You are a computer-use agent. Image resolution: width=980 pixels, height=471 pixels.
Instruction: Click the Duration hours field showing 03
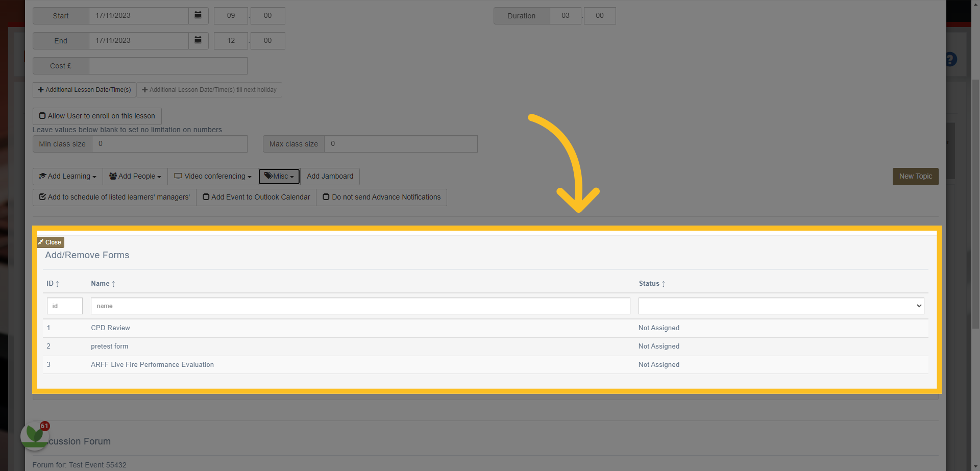tap(566, 15)
